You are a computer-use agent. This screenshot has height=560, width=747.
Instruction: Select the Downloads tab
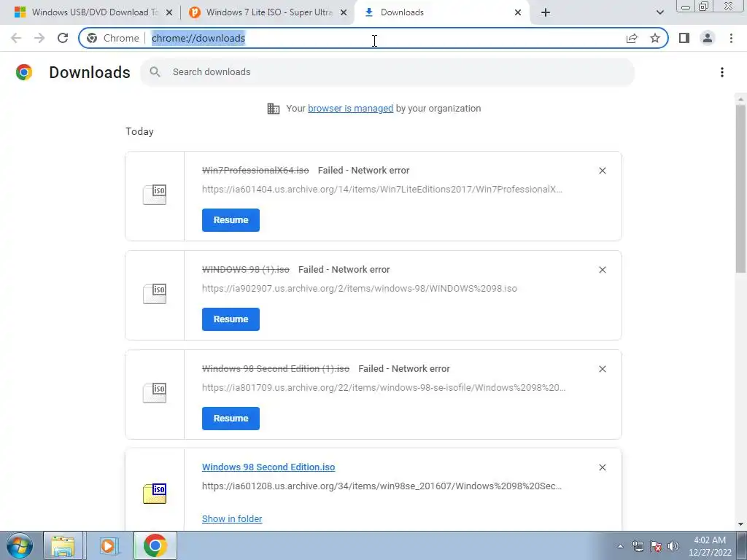443,12
